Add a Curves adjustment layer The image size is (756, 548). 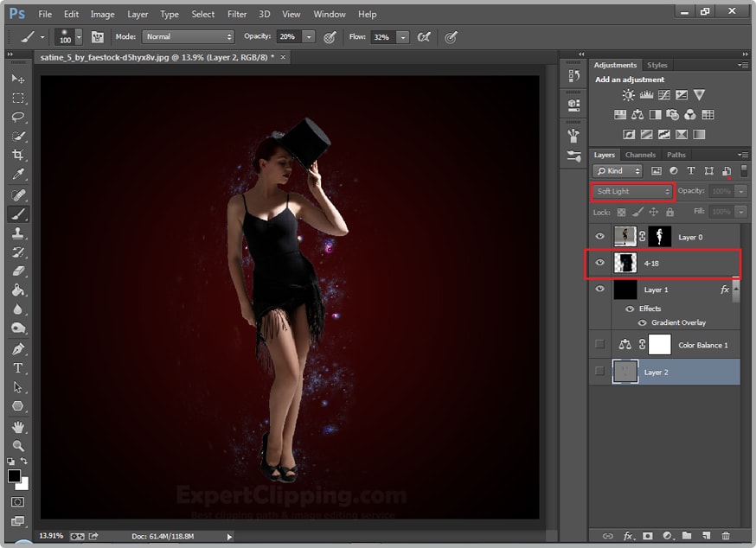click(x=664, y=95)
